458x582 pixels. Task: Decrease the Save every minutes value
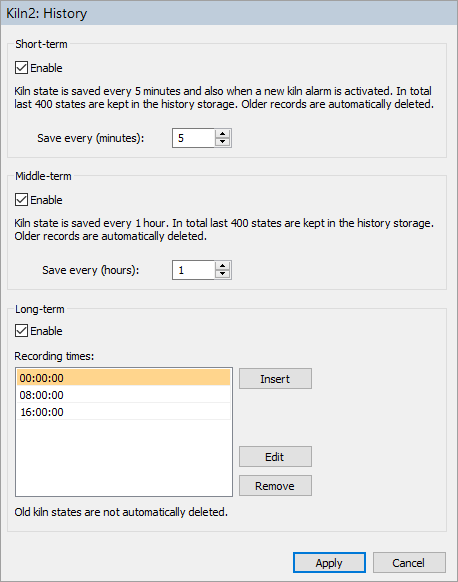pyautogui.click(x=222, y=142)
